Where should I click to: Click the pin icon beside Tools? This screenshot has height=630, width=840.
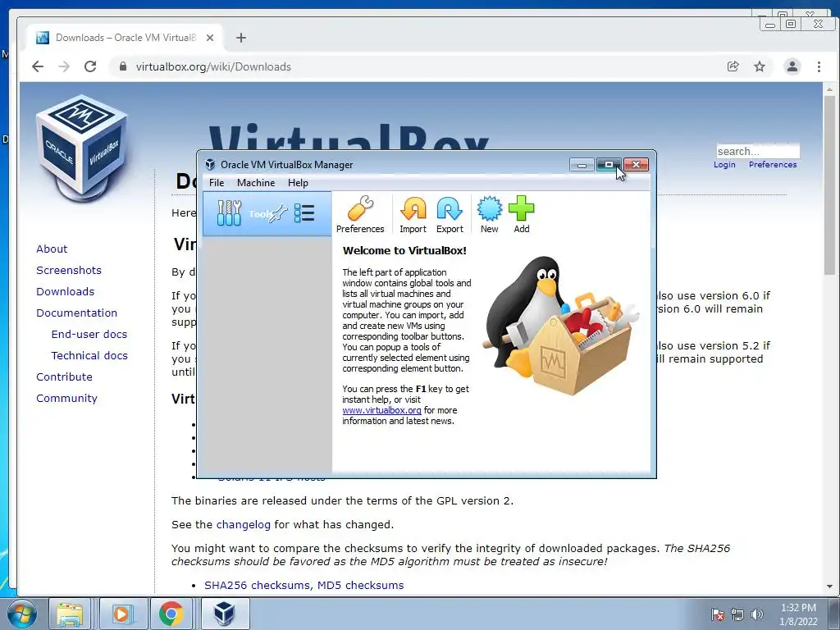coord(278,213)
